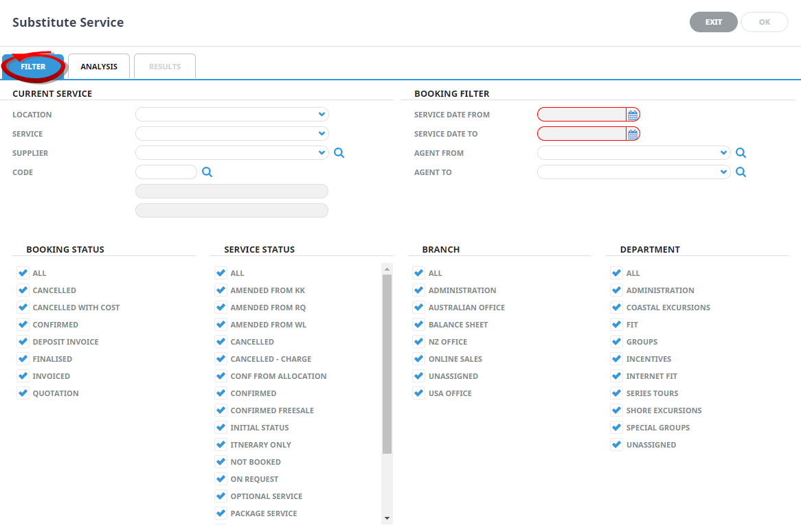Image resolution: width=801 pixels, height=532 pixels.
Task: Toggle Itnerary Only checkbox
Action: pyautogui.click(x=221, y=444)
